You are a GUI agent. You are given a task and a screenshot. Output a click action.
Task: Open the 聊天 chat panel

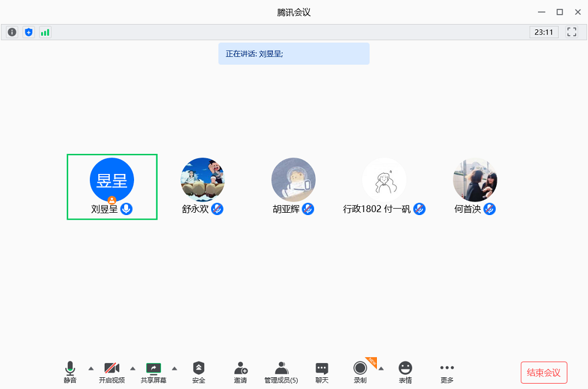click(x=322, y=372)
